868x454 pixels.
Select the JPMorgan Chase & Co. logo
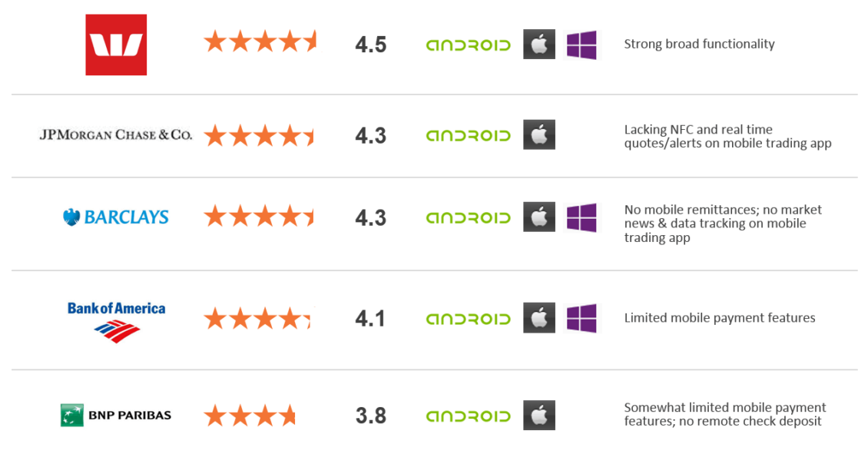click(116, 134)
